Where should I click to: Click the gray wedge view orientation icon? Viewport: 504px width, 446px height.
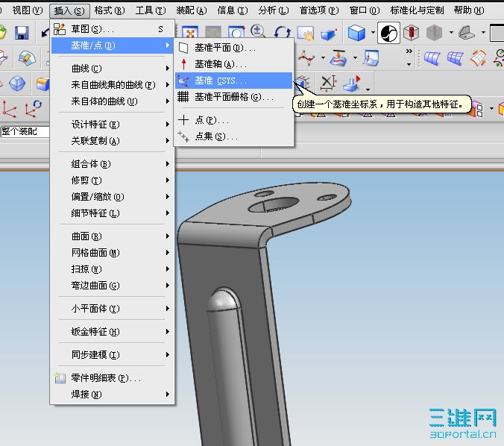pyautogui.click(x=467, y=33)
